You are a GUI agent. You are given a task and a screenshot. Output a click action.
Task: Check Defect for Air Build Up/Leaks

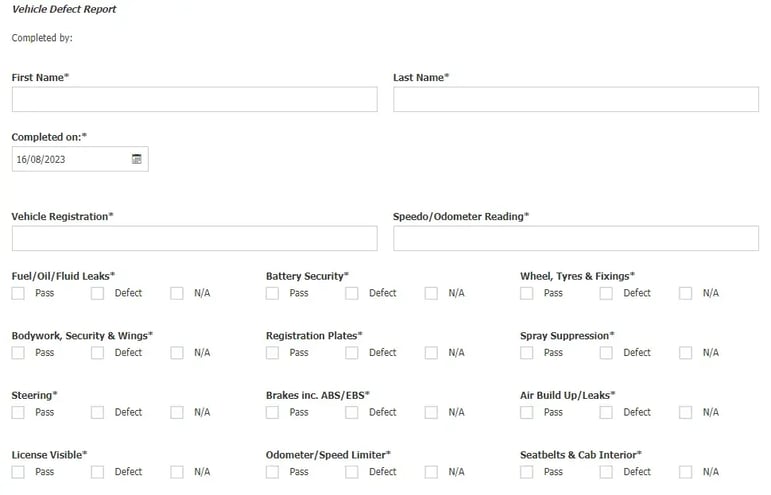tap(606, 412)
